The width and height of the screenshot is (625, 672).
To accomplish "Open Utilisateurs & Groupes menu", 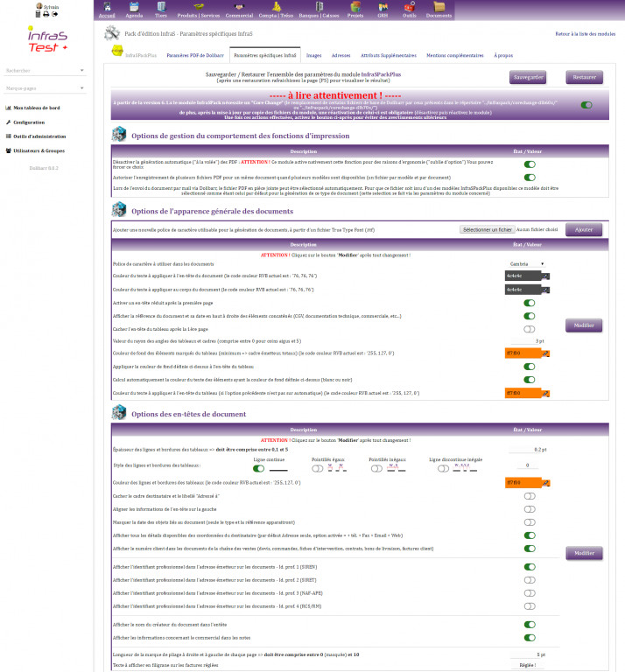I will [35, 150].
